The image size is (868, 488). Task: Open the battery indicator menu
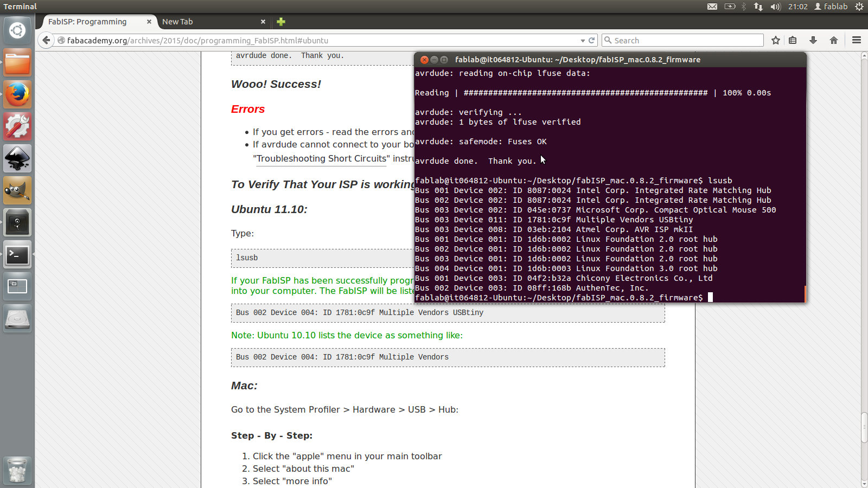click(730, 7)
